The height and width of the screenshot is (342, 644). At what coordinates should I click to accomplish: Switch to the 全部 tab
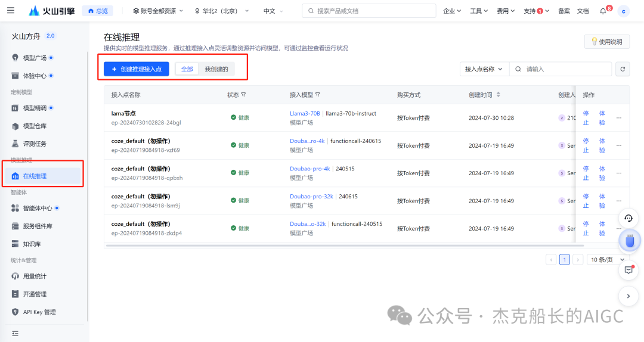(187, 69)
